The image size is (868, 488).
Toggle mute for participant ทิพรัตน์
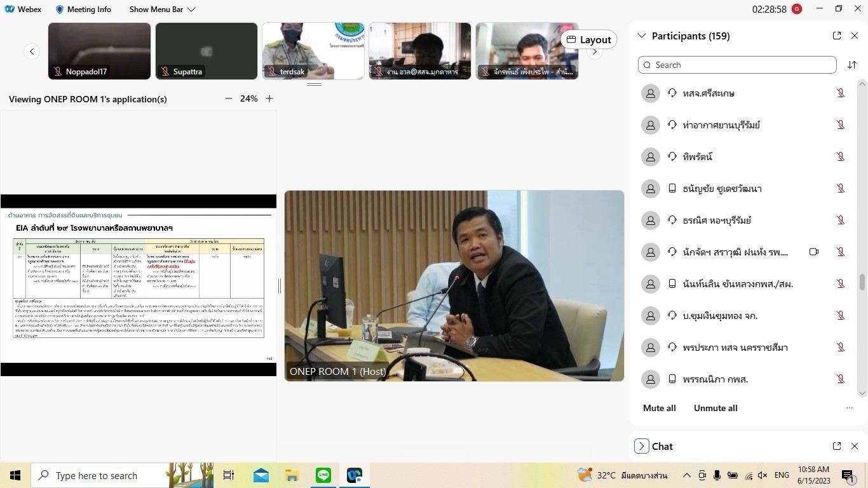[x=841, y=157]
